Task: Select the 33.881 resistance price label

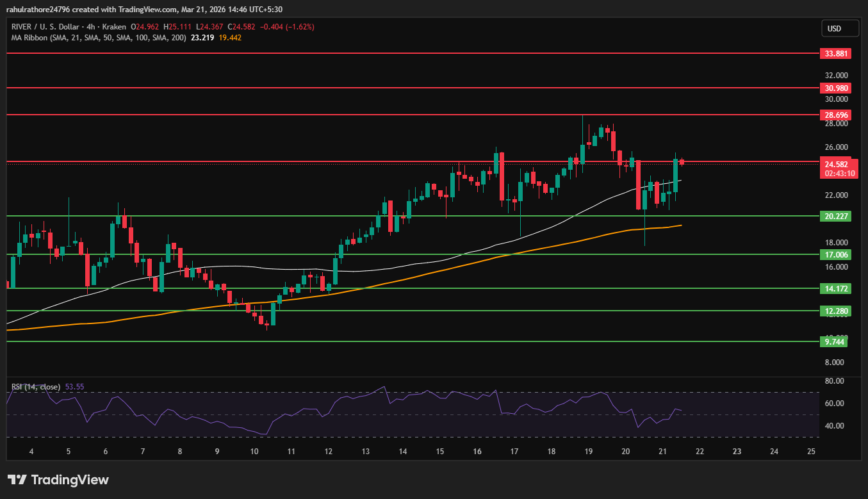Action: tap(835, 53)
